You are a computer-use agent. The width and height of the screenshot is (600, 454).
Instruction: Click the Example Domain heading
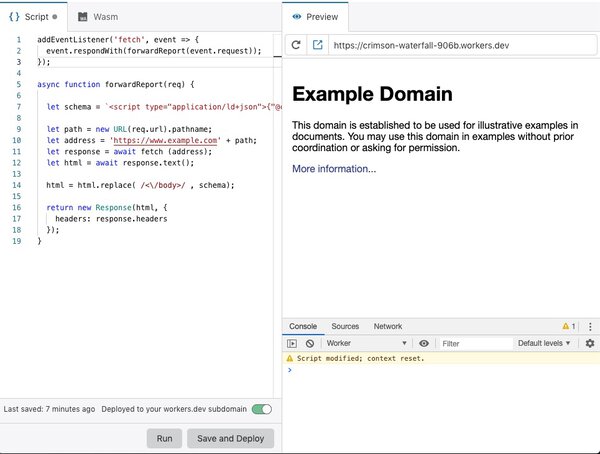click(372, 94)
